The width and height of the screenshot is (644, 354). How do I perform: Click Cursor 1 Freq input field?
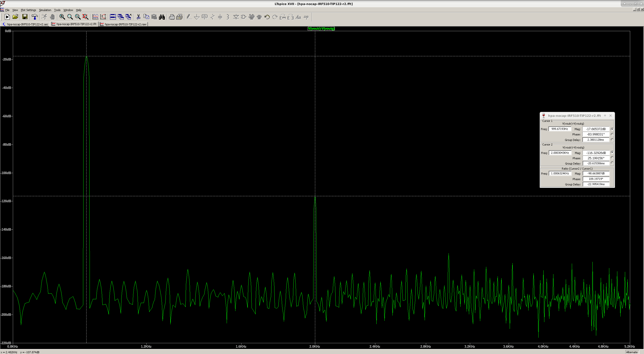(560, 129)
